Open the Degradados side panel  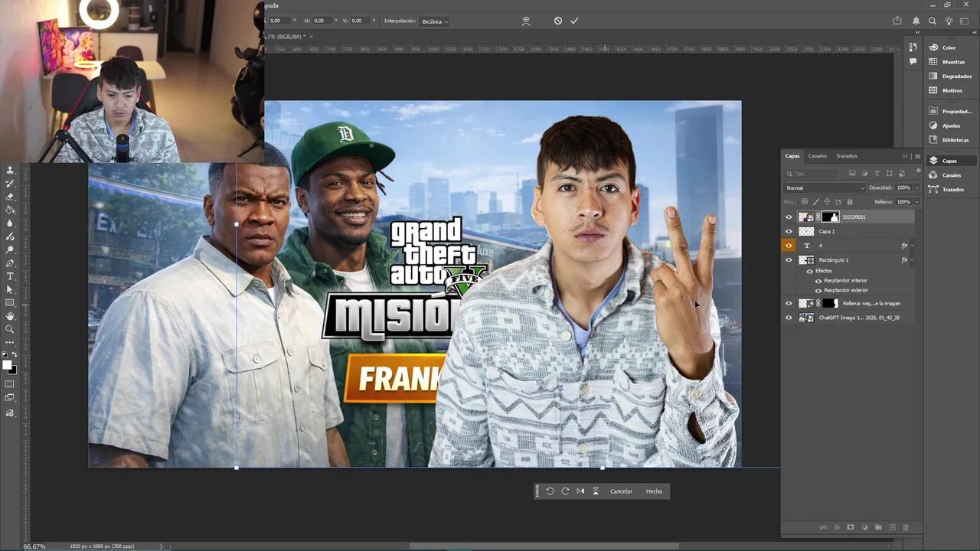click(957, 76)
